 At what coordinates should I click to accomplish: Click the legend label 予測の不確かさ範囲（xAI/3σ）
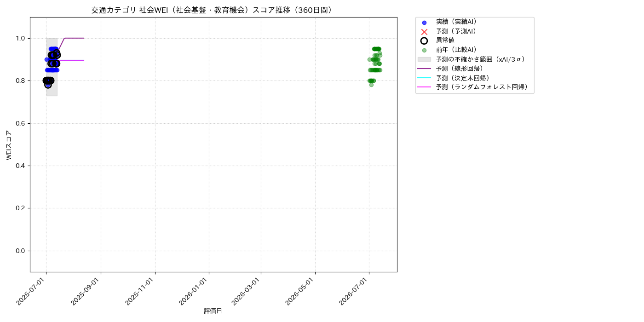click(481, 59)
